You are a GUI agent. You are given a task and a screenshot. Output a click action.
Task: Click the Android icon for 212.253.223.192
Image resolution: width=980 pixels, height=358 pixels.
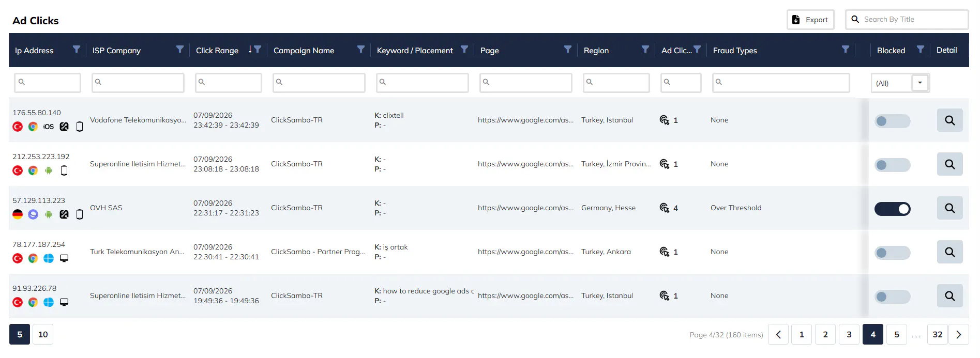[49, 170]
